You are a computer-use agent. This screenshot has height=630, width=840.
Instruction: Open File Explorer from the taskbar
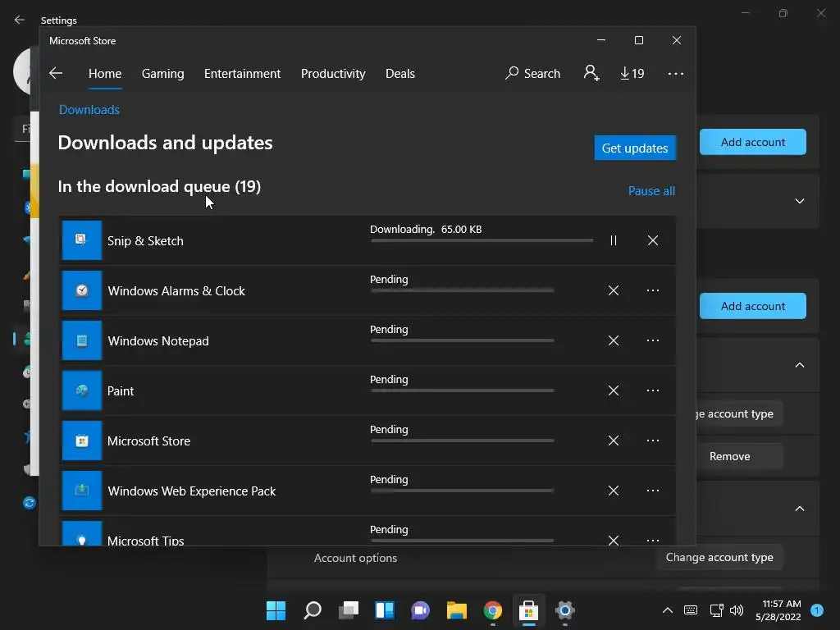(457, 610)
